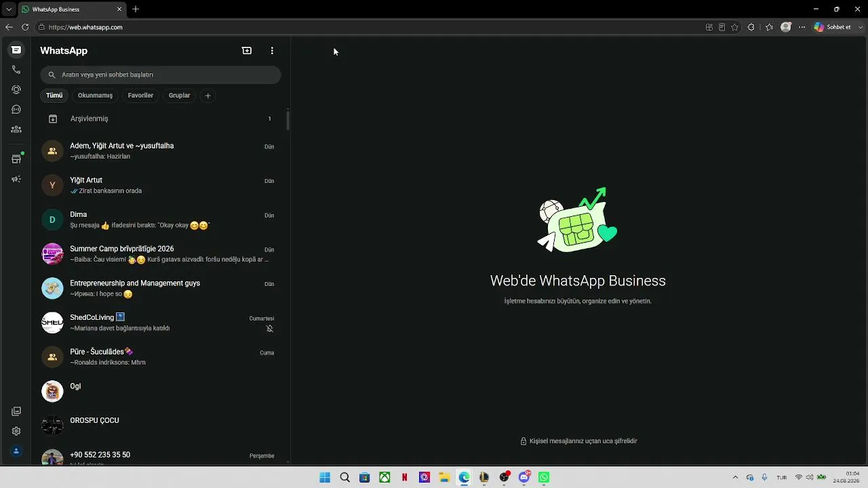868x488 pixels.
Task: Open the Xbox app in the taskbar
Action: [384, 477]
